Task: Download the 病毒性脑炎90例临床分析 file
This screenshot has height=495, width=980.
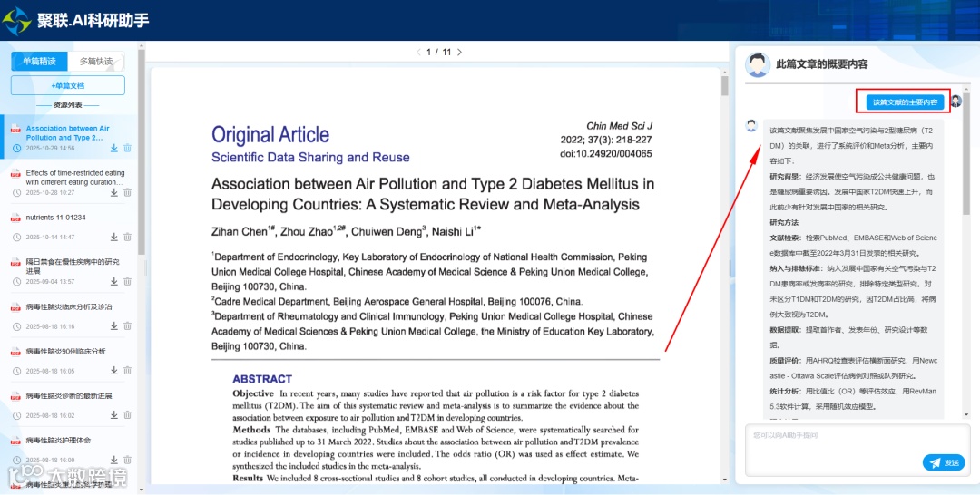Action: pyautogui.click(x=114, y=370)
